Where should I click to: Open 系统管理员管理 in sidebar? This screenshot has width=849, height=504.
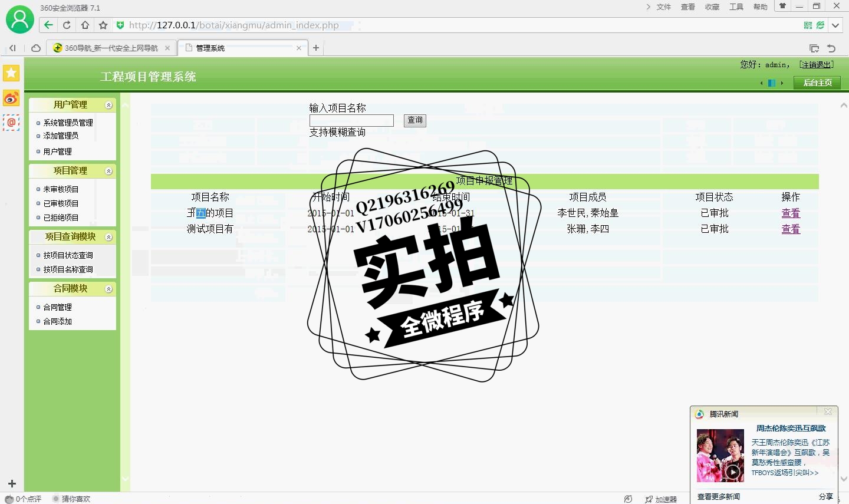pyautogui.click(x=68, y=123)
